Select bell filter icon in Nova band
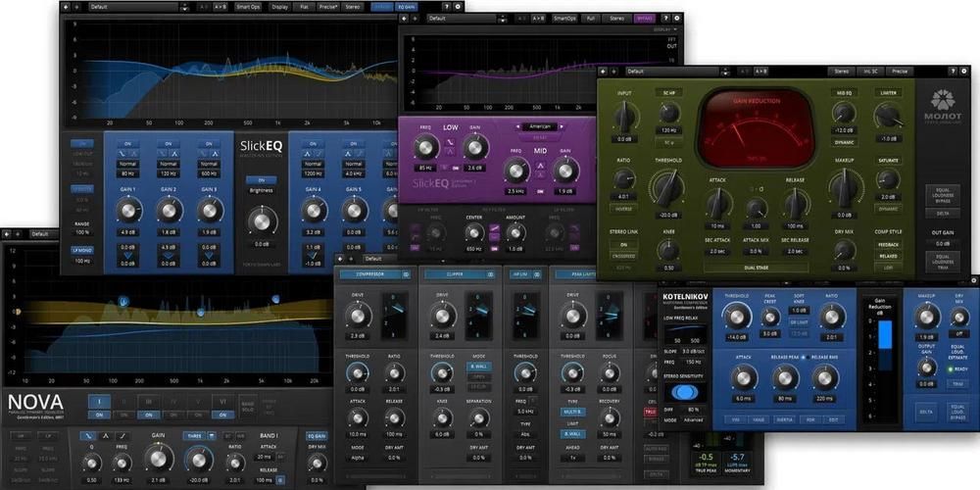 pyautogui.click(x=107, y=436)
